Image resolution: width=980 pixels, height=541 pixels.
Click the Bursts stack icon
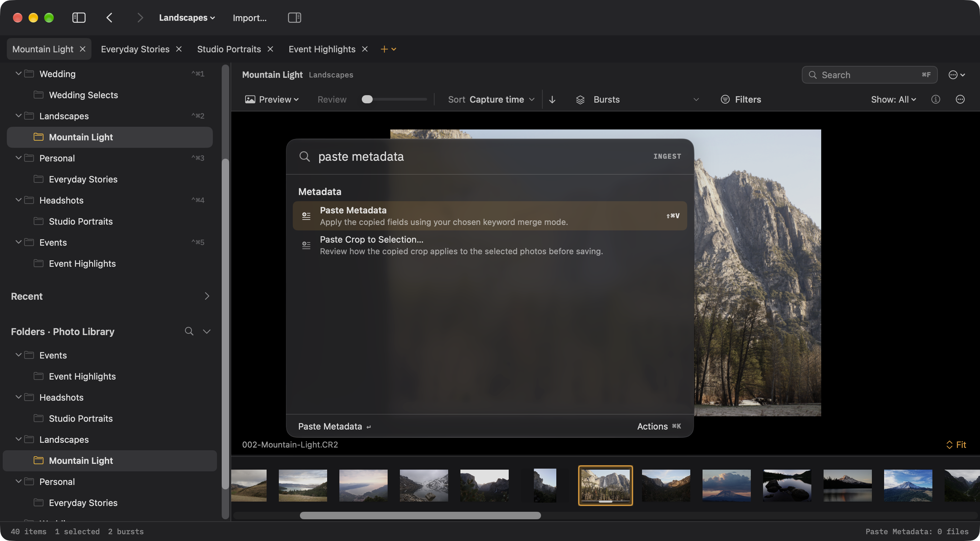(x=580, y=100)
